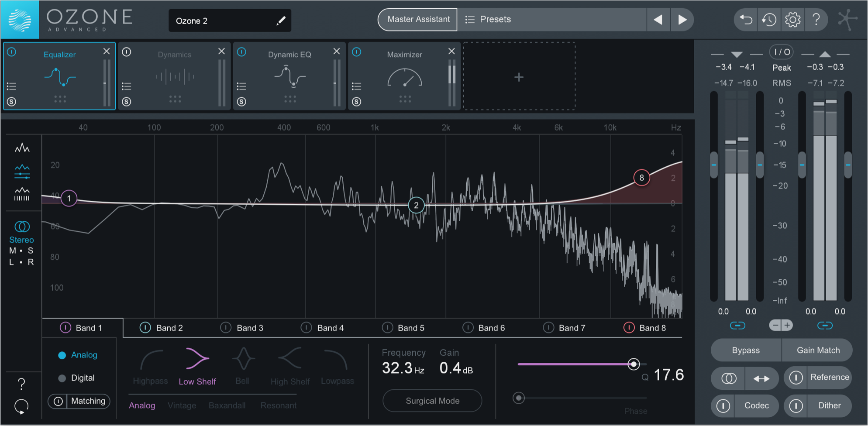
Task: Click the Ozone logo icon
Action: [20, 20]
